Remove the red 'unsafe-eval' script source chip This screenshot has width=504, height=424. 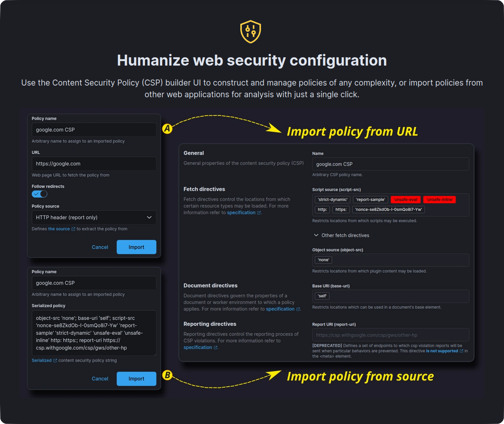(405, 199)
